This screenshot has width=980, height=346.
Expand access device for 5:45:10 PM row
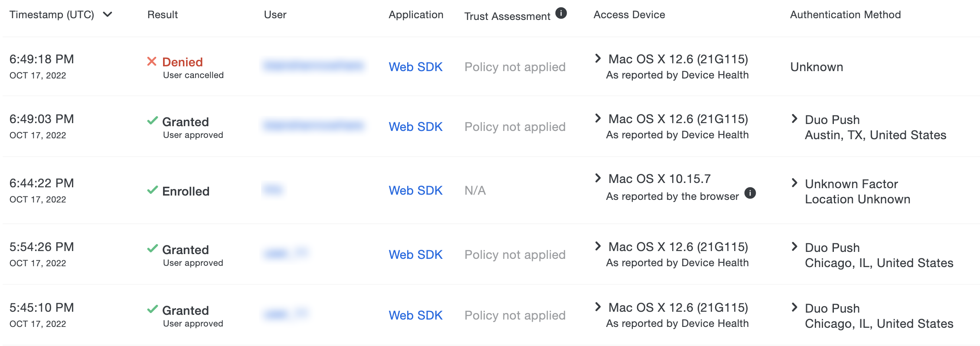point(598,307)
